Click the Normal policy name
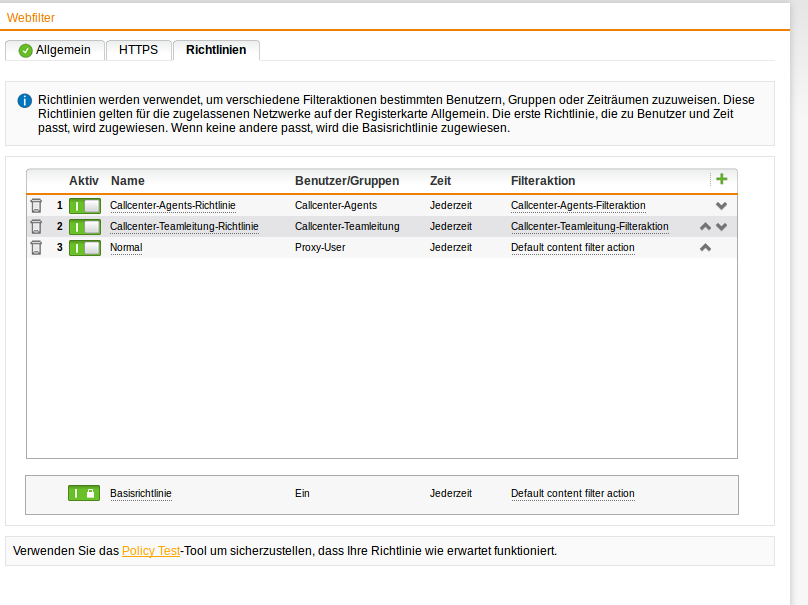The image size is (808, 605). click(126, 247)
